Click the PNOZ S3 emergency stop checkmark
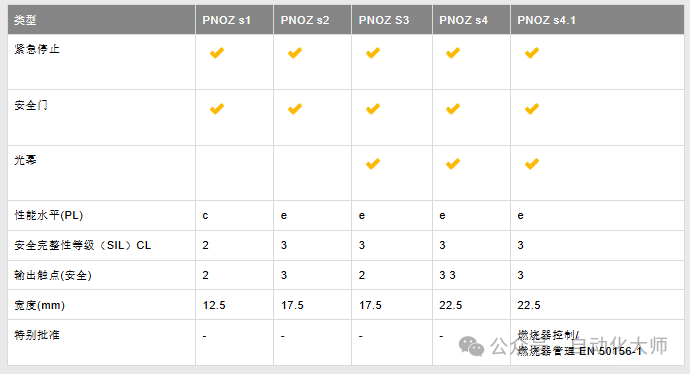 coord(373,53)
